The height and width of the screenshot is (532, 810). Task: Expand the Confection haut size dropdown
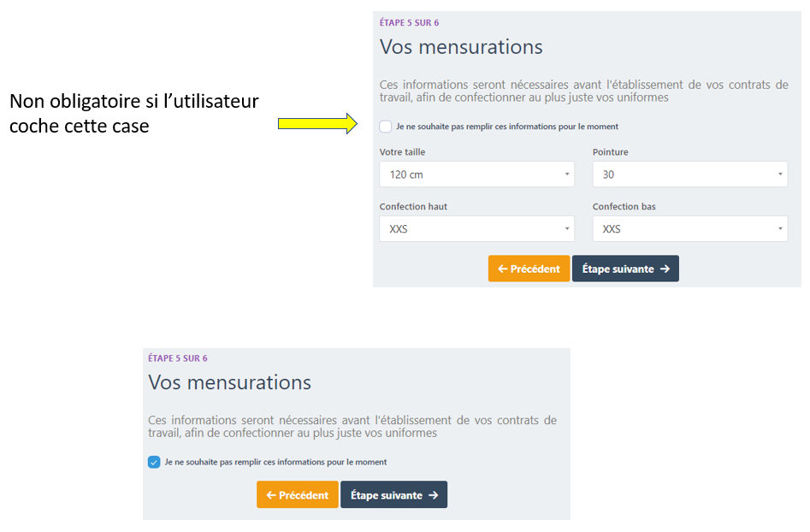pyautogui.click(x=476, y=229)
